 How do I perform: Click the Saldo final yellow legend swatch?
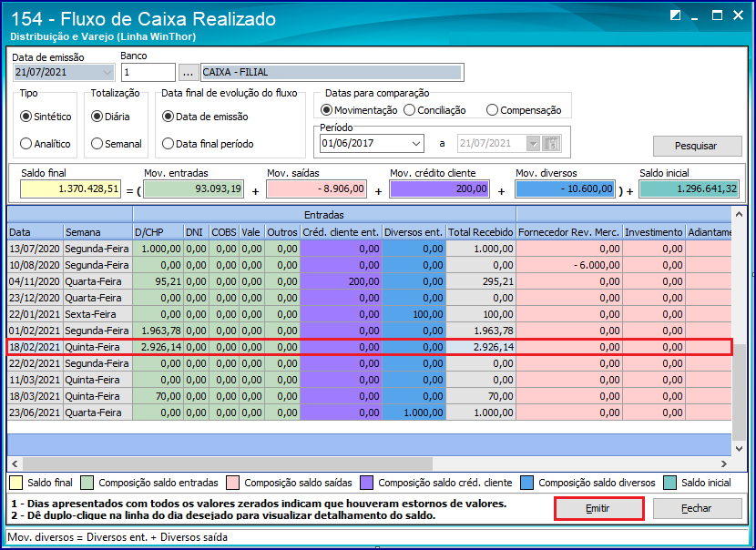15,483
